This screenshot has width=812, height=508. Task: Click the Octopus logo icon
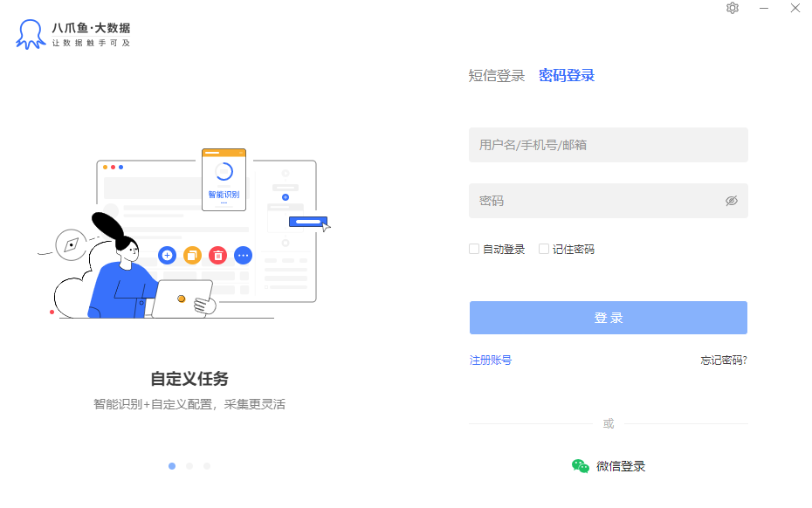coord(31,34)
